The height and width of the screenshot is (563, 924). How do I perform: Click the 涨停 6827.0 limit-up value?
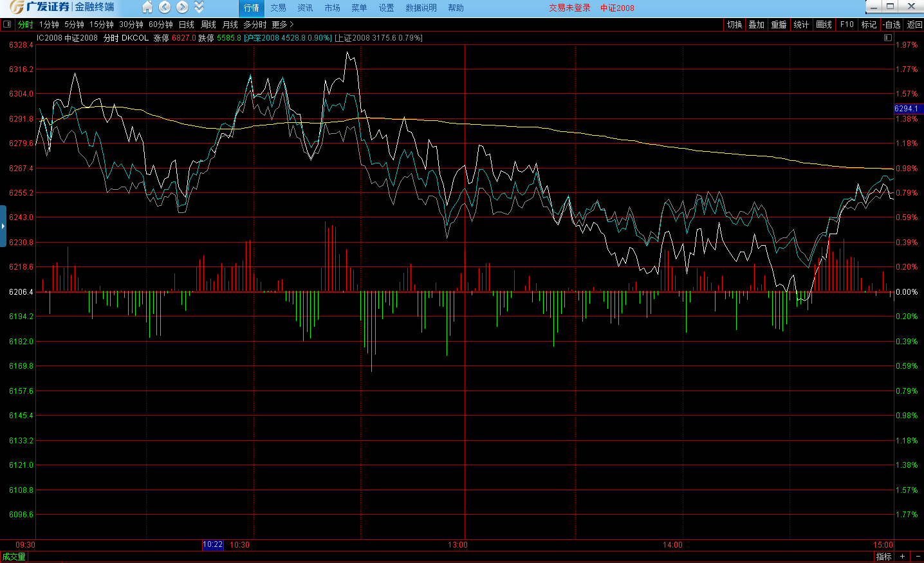174,38
